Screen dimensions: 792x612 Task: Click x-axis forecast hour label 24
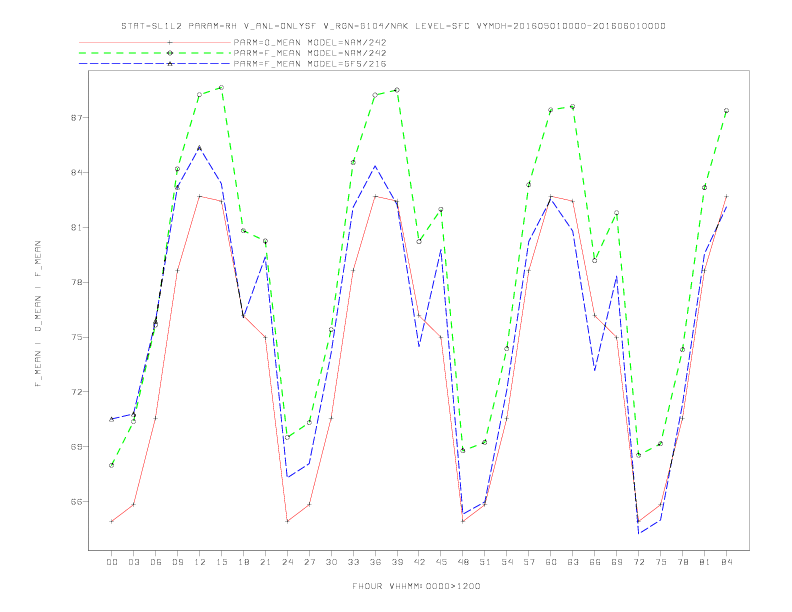(287, 562)
